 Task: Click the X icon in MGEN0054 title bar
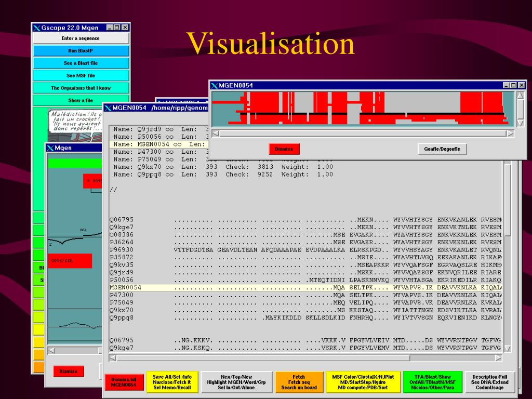(215, 86)
